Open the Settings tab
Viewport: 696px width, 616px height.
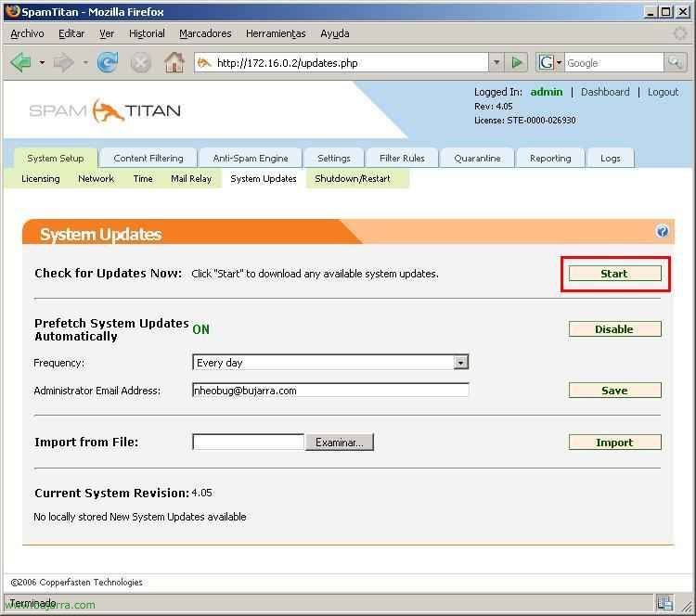[334, 158]
